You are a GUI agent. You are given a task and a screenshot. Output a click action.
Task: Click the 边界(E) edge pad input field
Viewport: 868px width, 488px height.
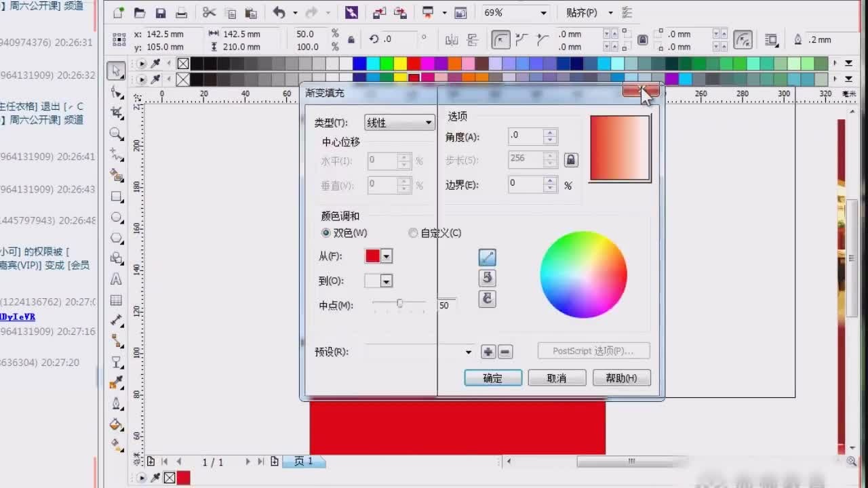pos(526,184)
